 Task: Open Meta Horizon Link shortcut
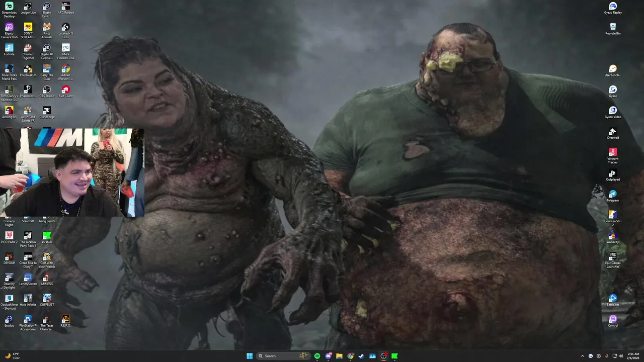click(x=65, y=52)
